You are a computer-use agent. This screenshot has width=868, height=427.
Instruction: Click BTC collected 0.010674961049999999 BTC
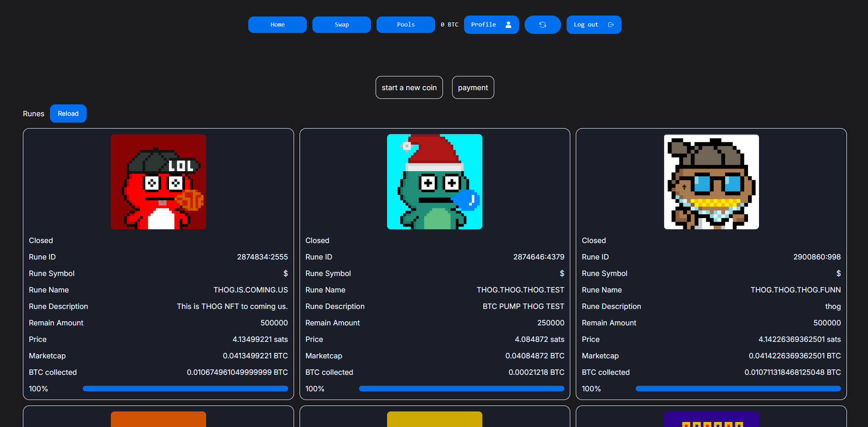pyautogui.click(x=237, y=372)
